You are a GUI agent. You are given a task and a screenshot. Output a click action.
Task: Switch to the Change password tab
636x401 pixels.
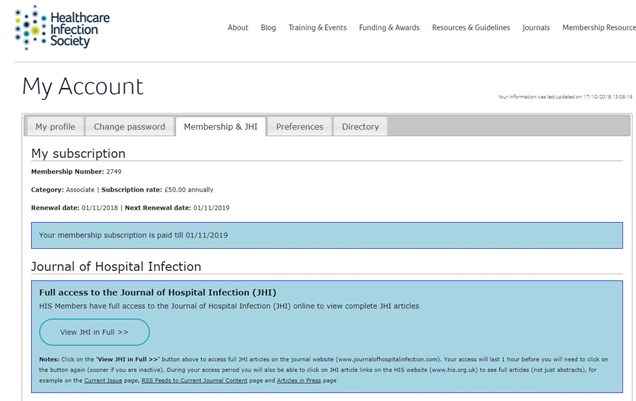129,127
